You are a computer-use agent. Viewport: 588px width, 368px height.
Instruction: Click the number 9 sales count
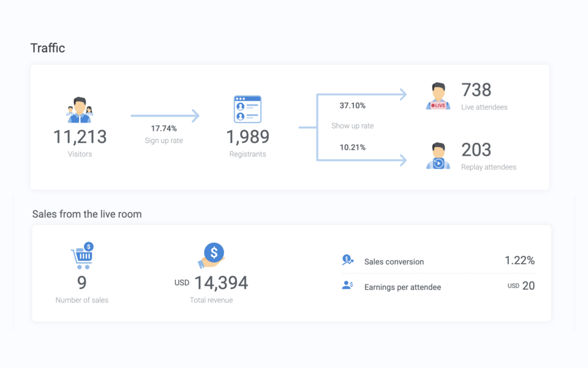(81, 283)
